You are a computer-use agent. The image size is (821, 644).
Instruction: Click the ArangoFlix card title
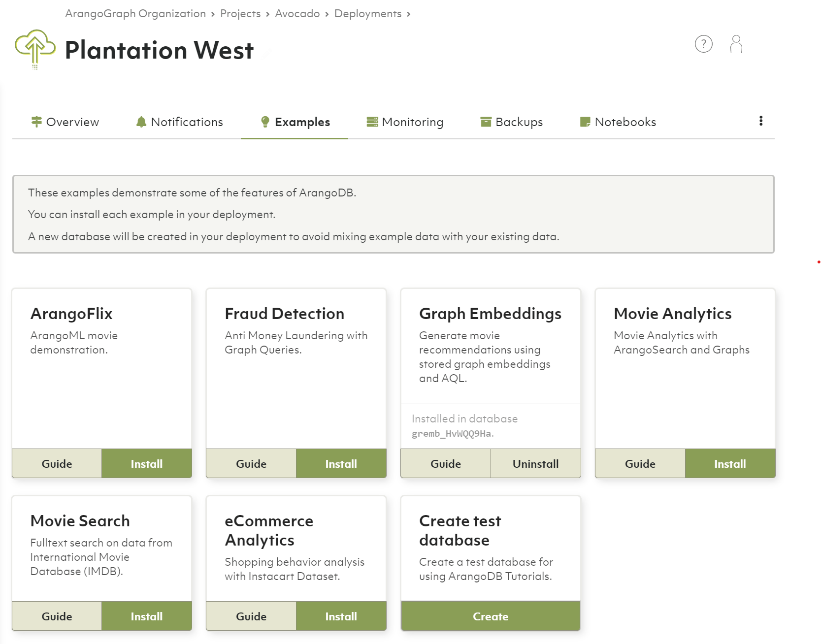pos(71,314)
